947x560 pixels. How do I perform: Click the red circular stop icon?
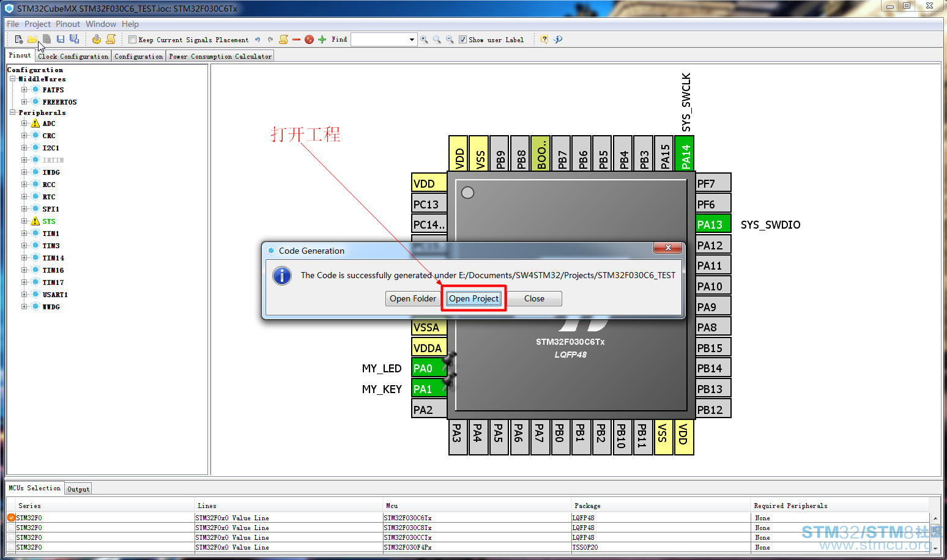[309, 40]
